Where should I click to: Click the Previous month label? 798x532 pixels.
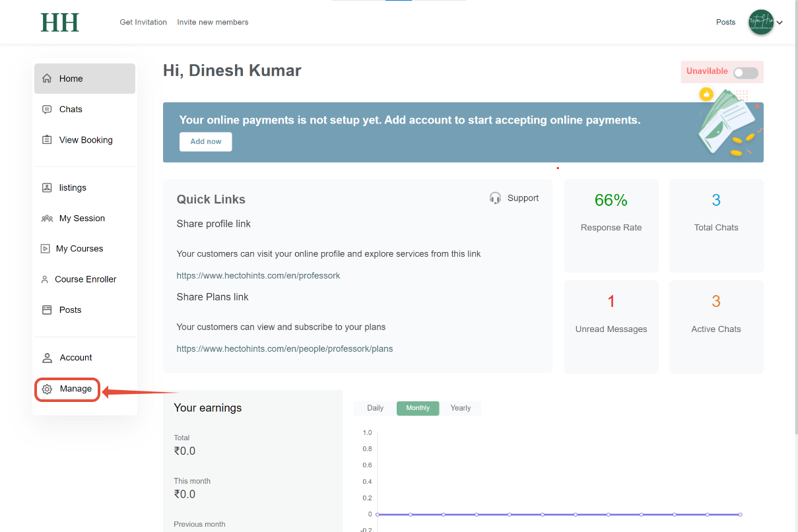tap(199, 524)
